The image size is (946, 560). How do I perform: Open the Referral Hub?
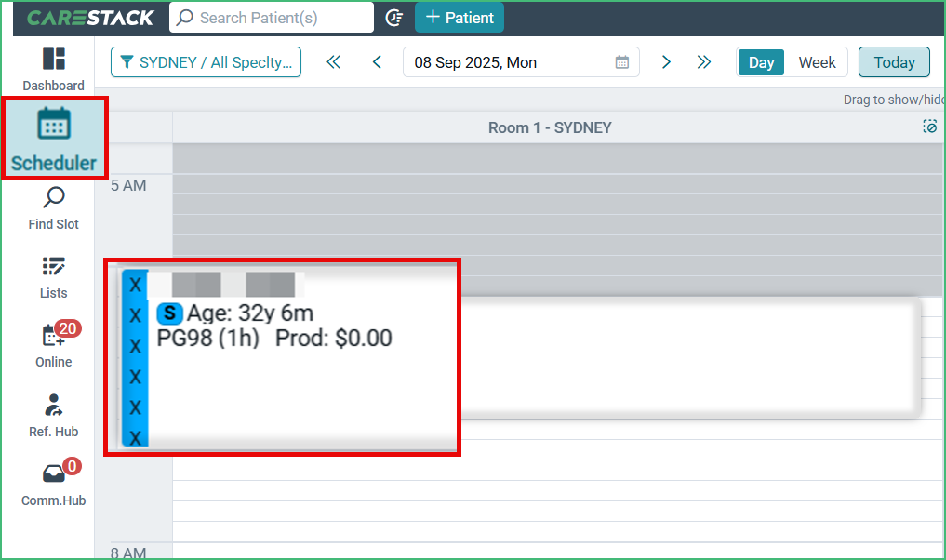pyautogui.click(x=53, y=414)
